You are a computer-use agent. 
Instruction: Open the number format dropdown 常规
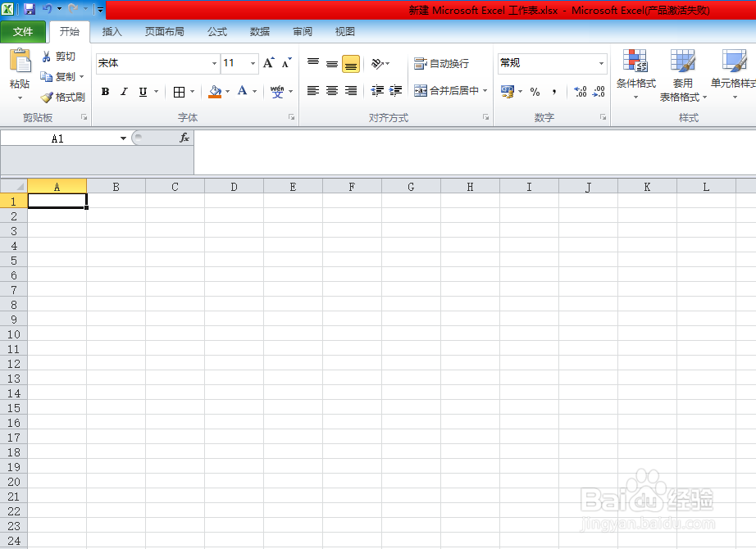point(601,63)
